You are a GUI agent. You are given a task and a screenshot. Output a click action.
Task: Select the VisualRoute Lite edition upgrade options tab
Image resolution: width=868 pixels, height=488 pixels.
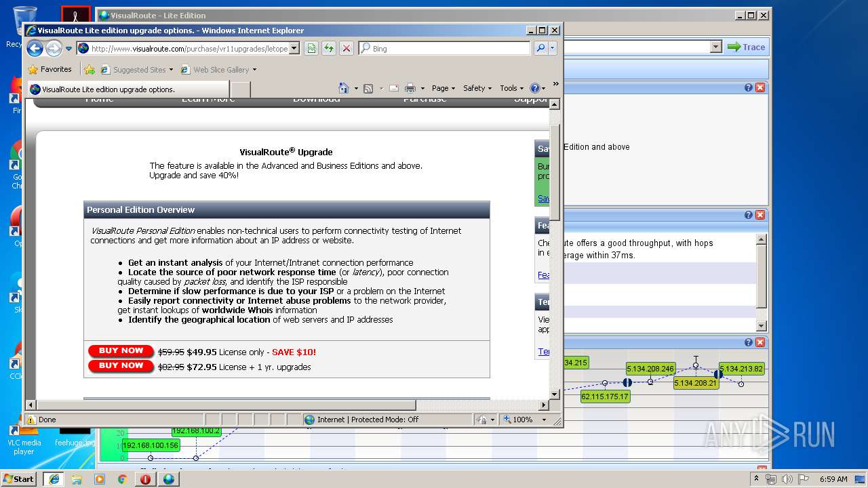(x=127, y=89)
